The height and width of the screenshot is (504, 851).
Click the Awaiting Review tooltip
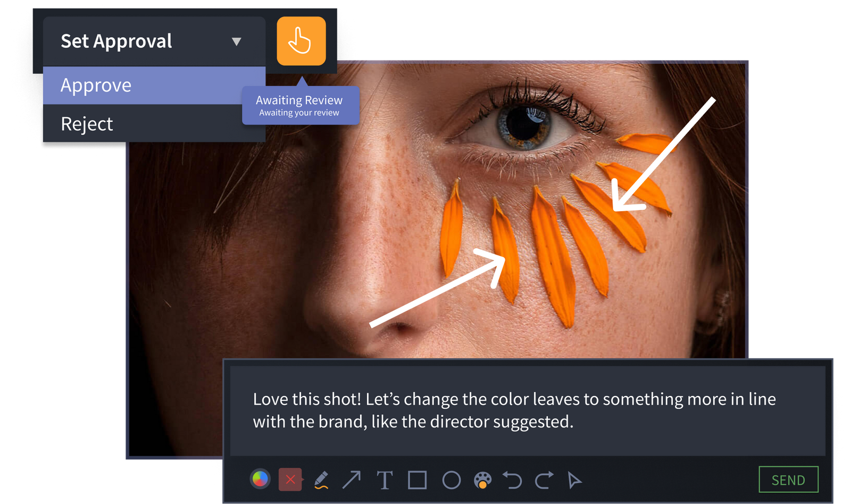point(300,105)
